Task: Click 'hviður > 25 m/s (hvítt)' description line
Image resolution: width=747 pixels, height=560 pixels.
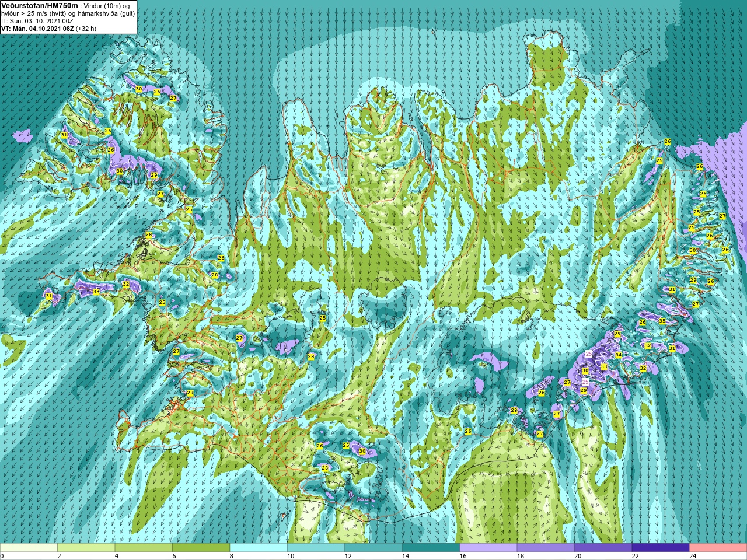Action: tap(68, 13)
